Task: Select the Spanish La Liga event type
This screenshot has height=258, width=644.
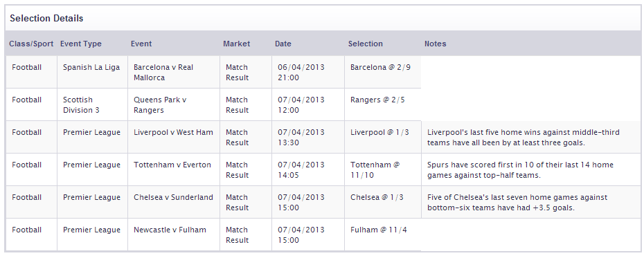Action: tap(91, 67)
